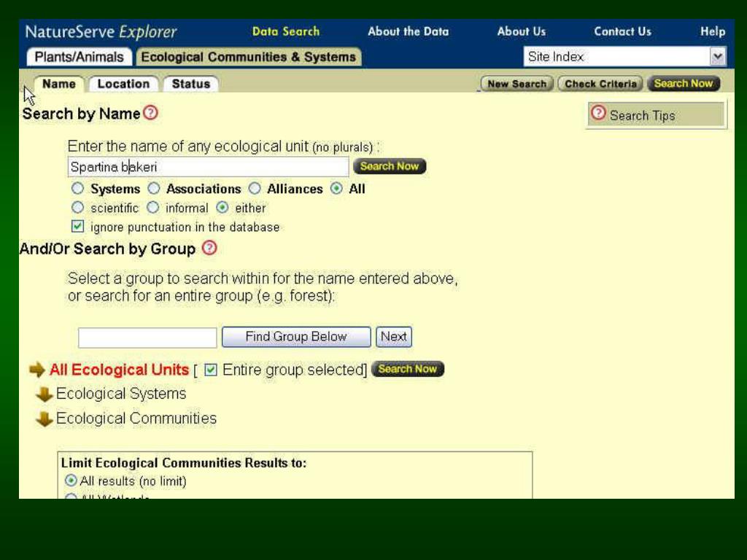
Task: Select the All unit type radio button
Action: (x=336, y=189)
